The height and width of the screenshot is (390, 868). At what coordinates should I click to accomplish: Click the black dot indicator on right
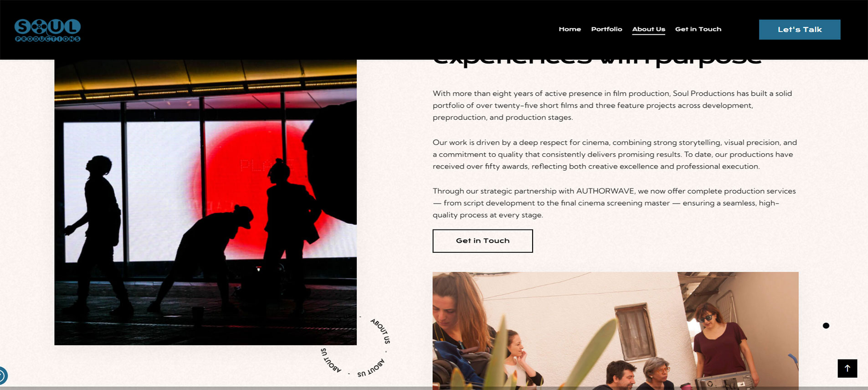(x=826, y=326)
